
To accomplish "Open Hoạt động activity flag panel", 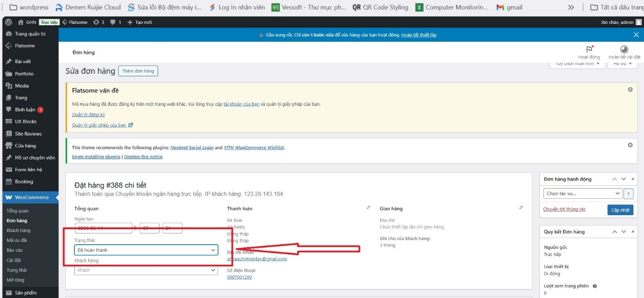I will point(589,52).
